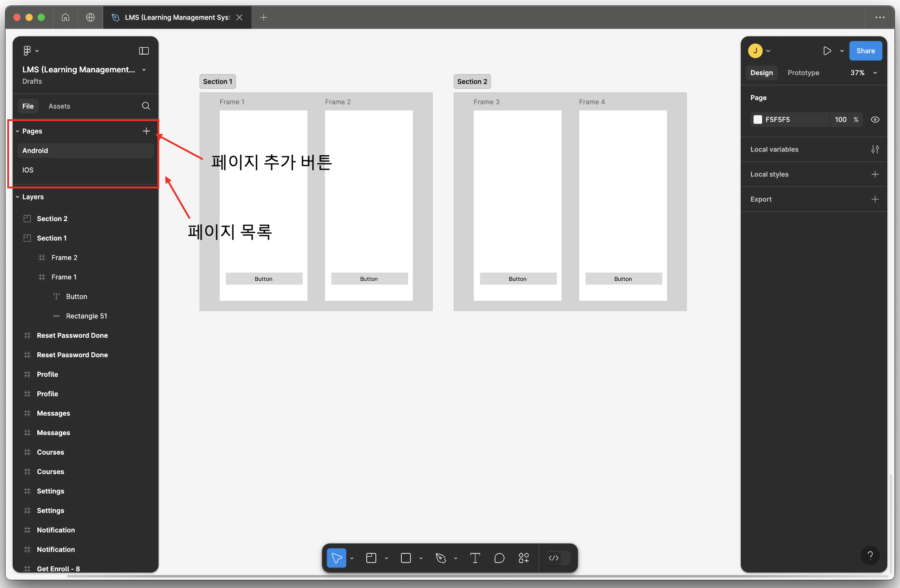
Task: Select the IOS page
Action: coord(28,170)
